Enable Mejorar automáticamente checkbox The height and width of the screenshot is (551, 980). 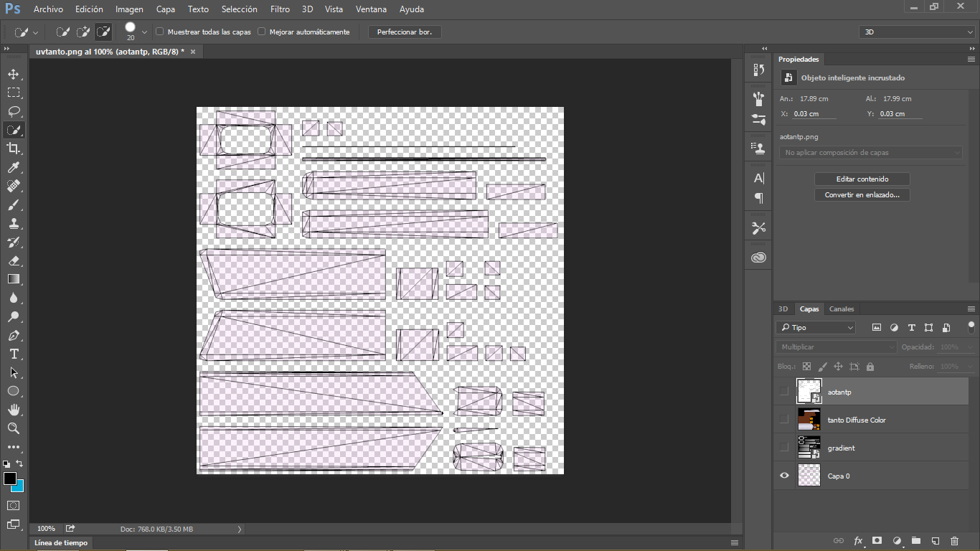click(x=262, y=32)
